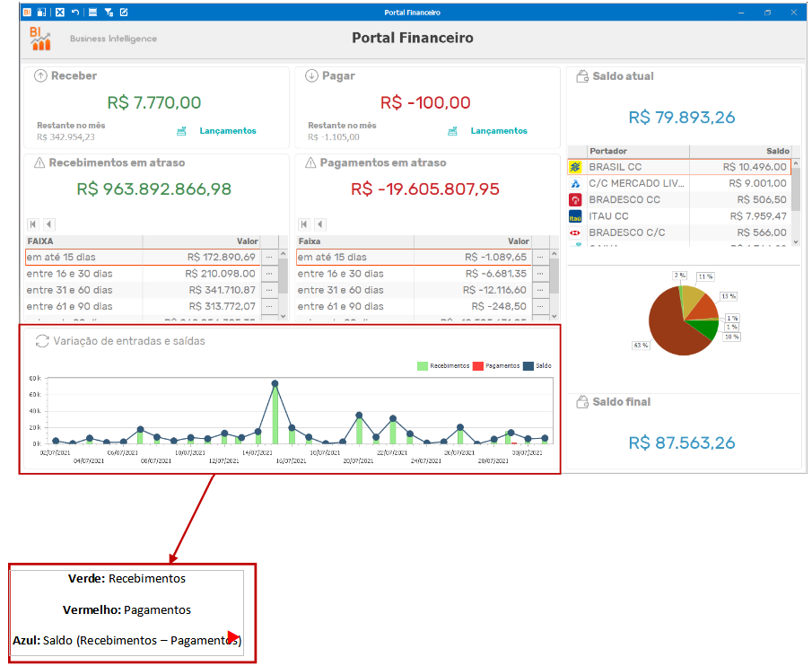Click the save icon in title toolbar
The height and width of the screenshot is (666, 812).
click(x=42, y=12)
